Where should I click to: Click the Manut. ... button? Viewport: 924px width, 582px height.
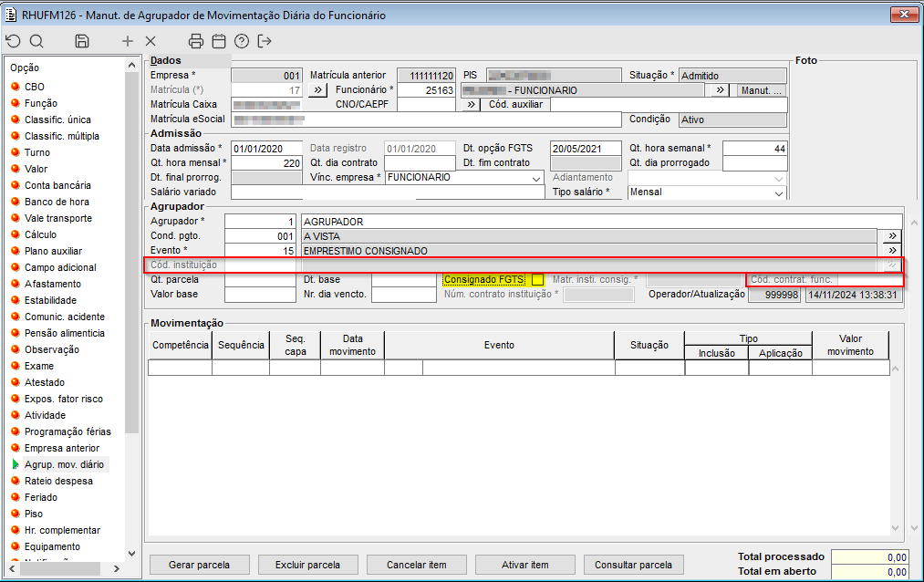tap(761, 90)
